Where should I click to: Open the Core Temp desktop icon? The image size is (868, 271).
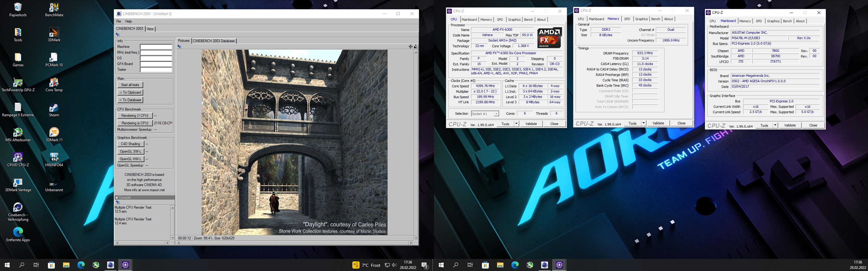(54, 85)
